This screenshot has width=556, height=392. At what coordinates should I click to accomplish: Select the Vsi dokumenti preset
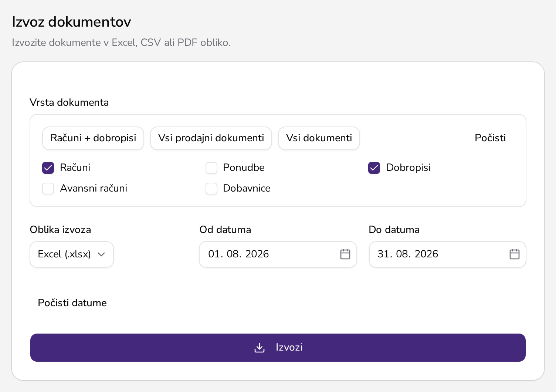click(319, 138)
